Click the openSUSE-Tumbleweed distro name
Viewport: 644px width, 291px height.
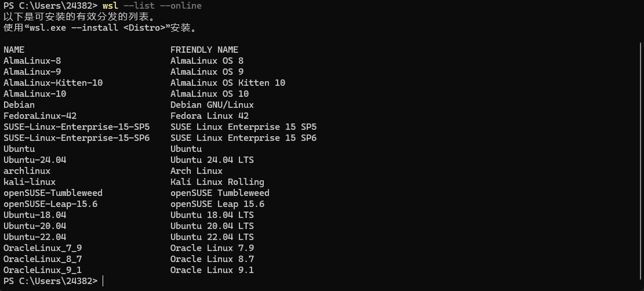(x=53, y=193)
